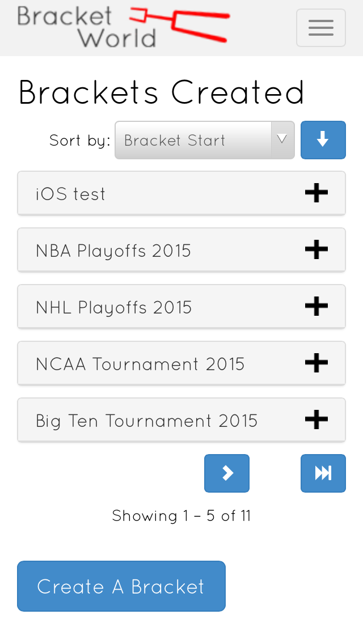Expand iOS test with the plus icon

(316, 193)
